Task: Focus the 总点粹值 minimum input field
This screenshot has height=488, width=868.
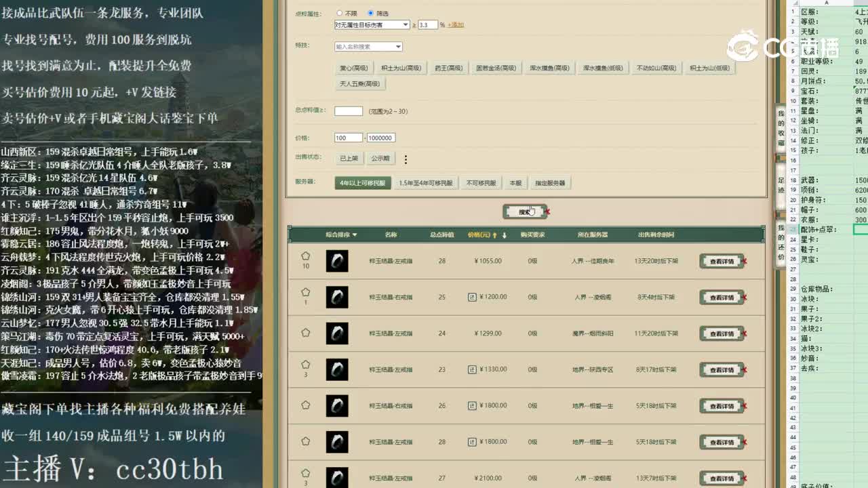Action: click(349, 110)
